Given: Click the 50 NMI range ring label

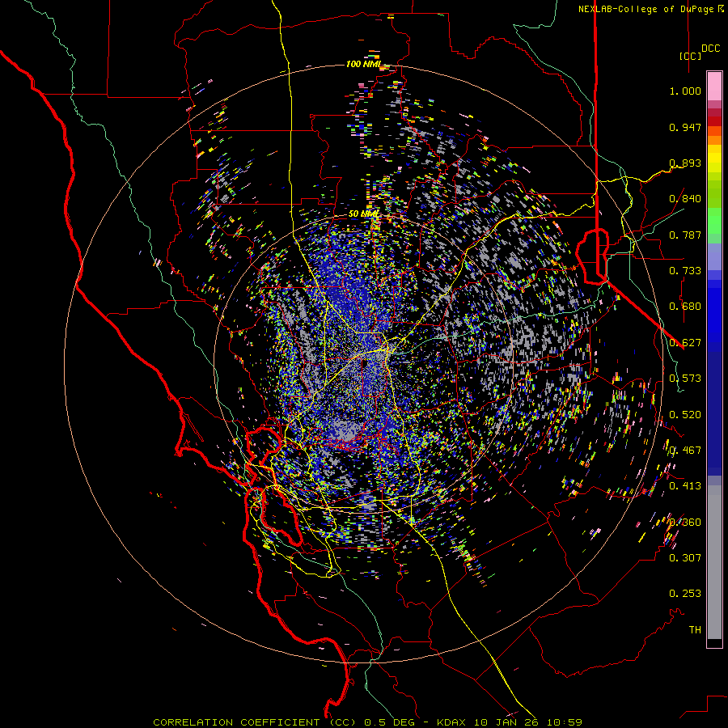Looking at the screenshot, I should [x=363, y=214].
